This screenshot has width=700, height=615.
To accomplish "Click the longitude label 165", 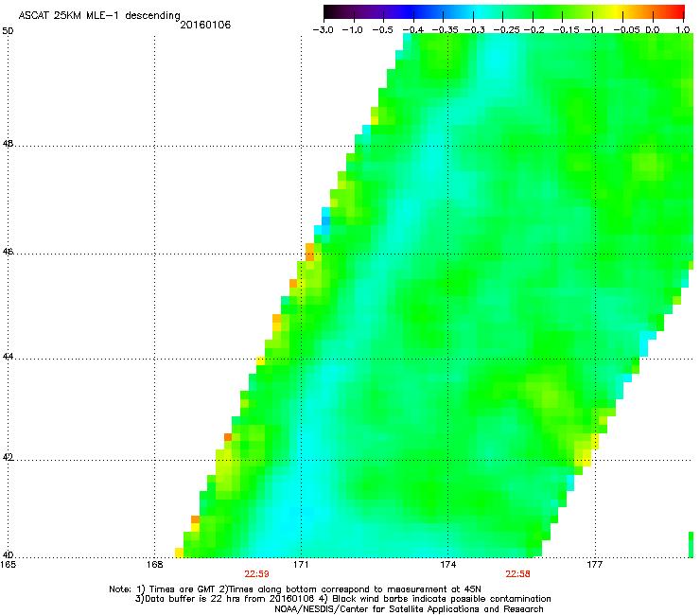I will pos(8,565).
